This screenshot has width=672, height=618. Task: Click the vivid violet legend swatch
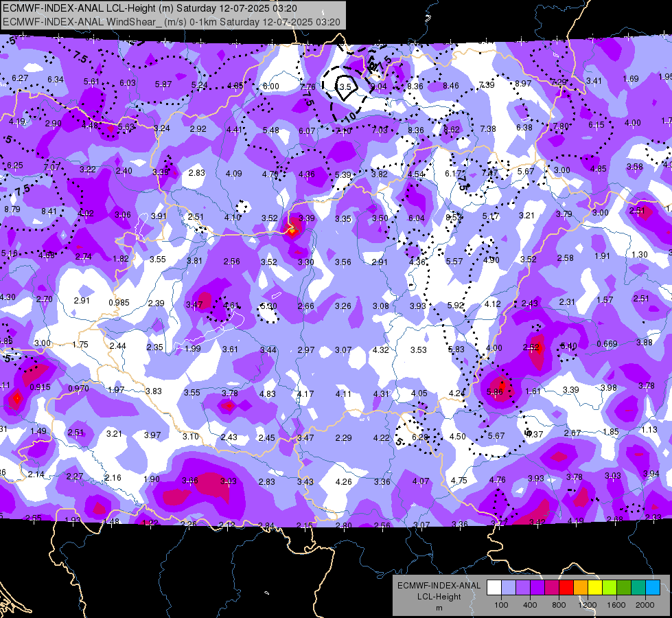537,588
